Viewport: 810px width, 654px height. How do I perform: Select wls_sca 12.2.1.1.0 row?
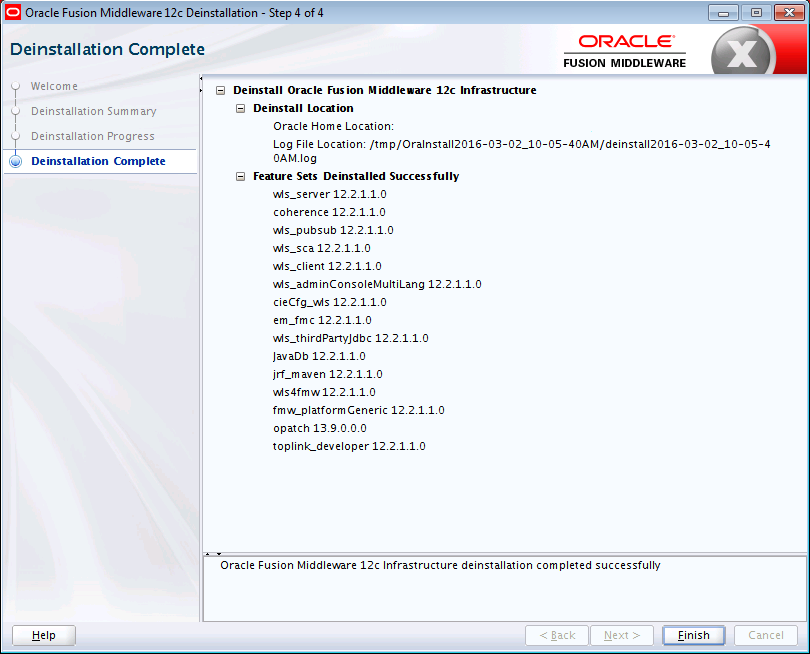coord(321,248)
